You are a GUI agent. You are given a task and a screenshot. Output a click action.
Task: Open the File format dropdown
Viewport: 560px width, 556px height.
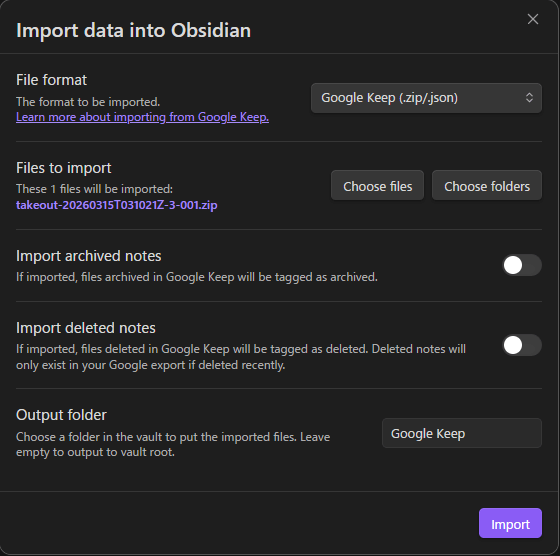point(426,98)
